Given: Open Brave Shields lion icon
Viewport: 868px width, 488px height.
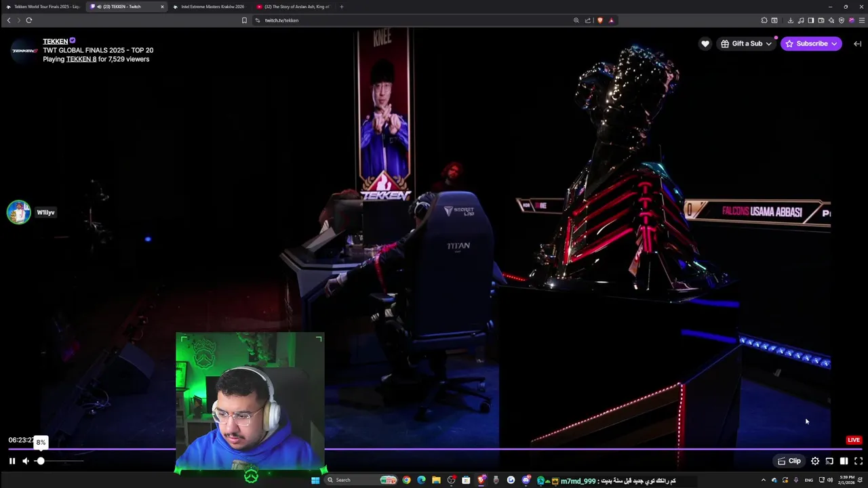Looking at the screenshot, I should click(600, 20).
